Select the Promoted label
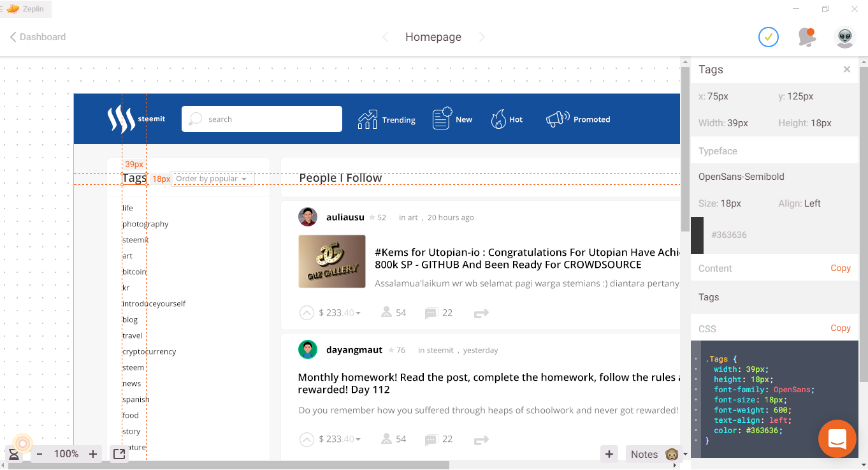Screen dimensions: 868x470 click(592, 119)
